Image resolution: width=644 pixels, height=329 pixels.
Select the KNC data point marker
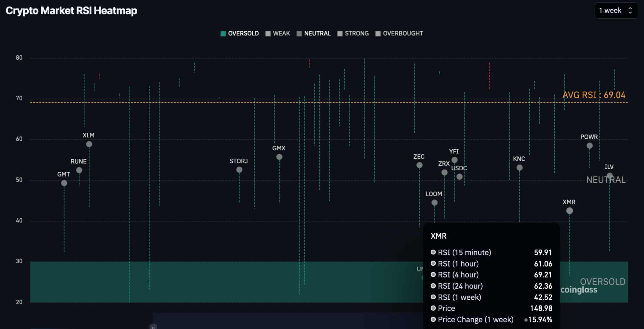[x=520, y=168]
